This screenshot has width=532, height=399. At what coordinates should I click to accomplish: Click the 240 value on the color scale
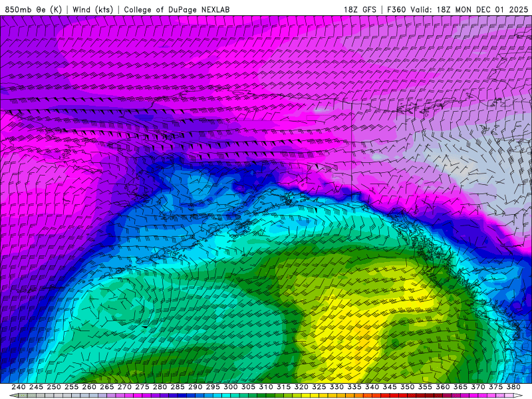[19, 387]
